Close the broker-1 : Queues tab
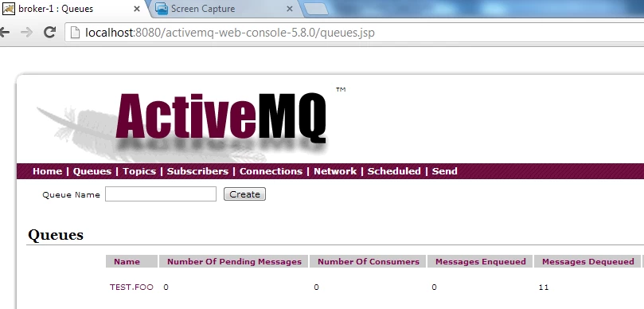Image resolution: width=644 pixels, height=309 pixels. pos(137,9)
